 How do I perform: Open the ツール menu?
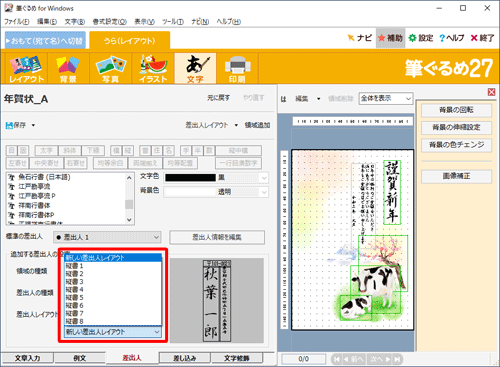coord(173,22)
